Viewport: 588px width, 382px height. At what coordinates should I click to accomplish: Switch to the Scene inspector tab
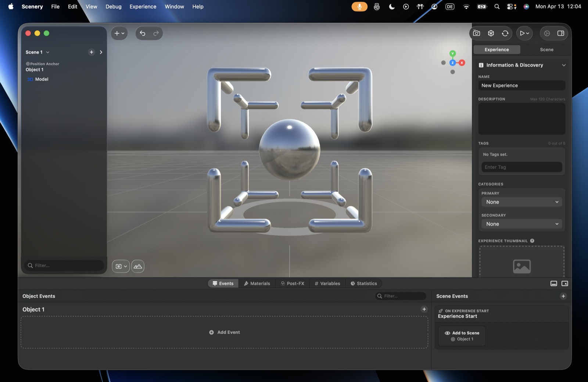point(546,50)
